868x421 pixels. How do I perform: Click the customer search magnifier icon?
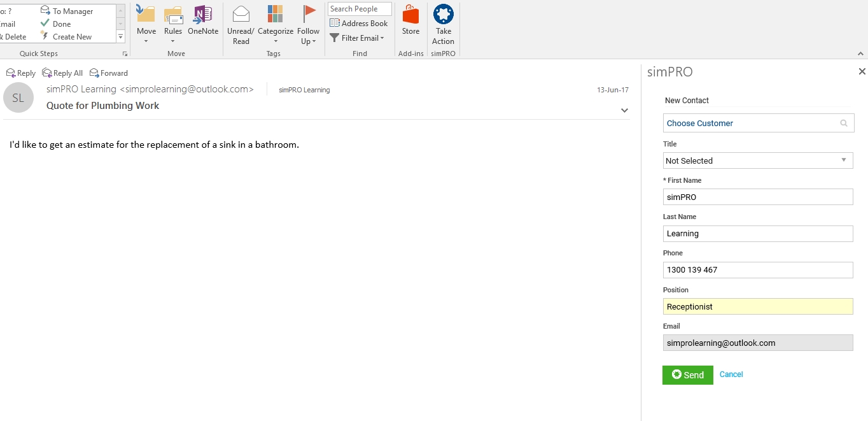pos(844,124)
